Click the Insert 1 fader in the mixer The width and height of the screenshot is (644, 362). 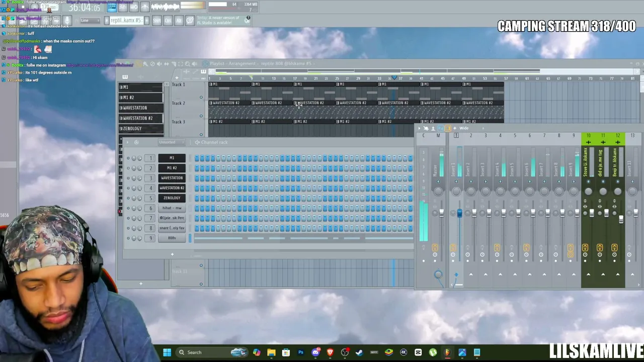tap(459, 214)
